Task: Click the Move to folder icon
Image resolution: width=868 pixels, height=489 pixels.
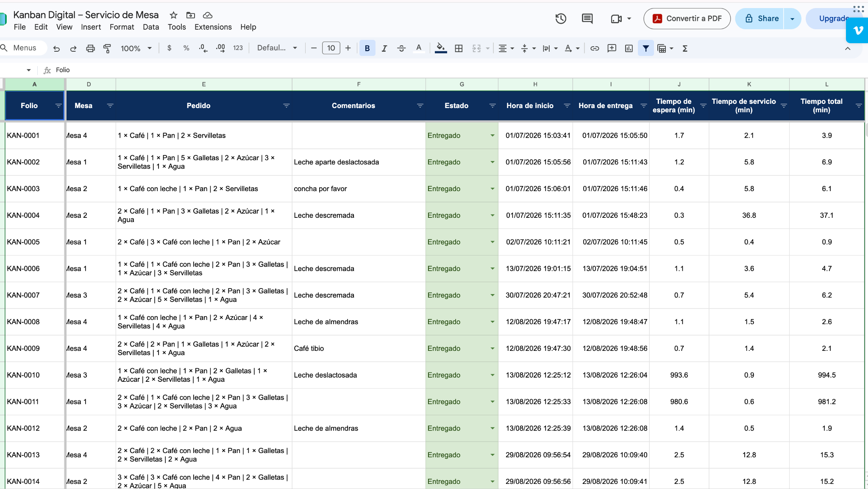Action: click(x=191, y=15)
